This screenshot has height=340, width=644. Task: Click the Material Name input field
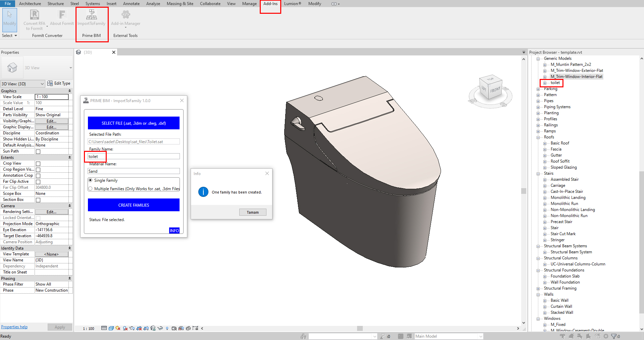134,171
